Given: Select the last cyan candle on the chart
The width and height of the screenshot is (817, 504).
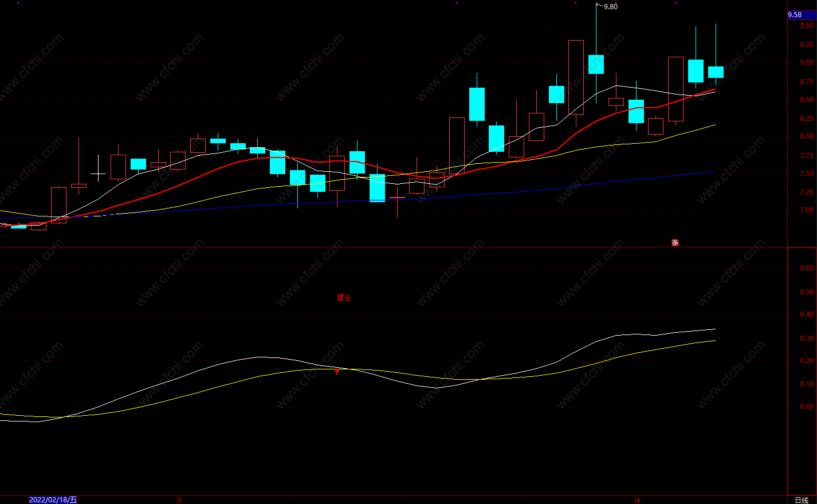Looking at the screenshot, I should 716,72.
